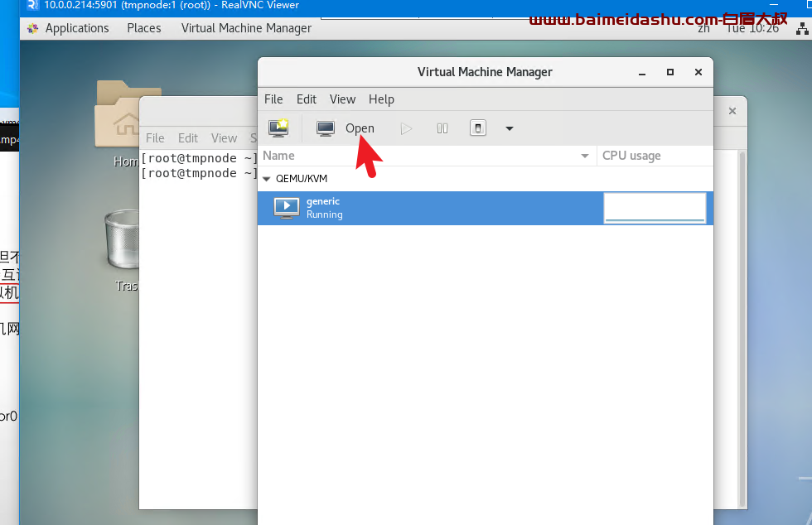Open the Places menu in top panel

[x=144, y=28]
